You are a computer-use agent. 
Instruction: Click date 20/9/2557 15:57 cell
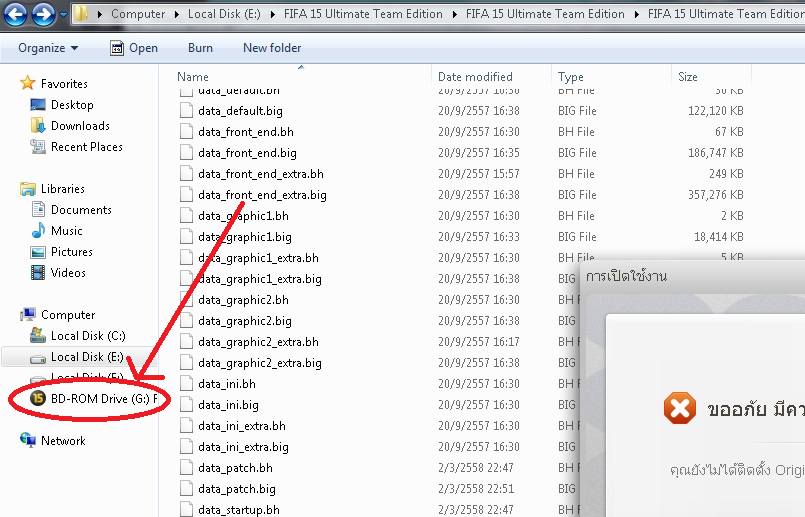[478, 174]
